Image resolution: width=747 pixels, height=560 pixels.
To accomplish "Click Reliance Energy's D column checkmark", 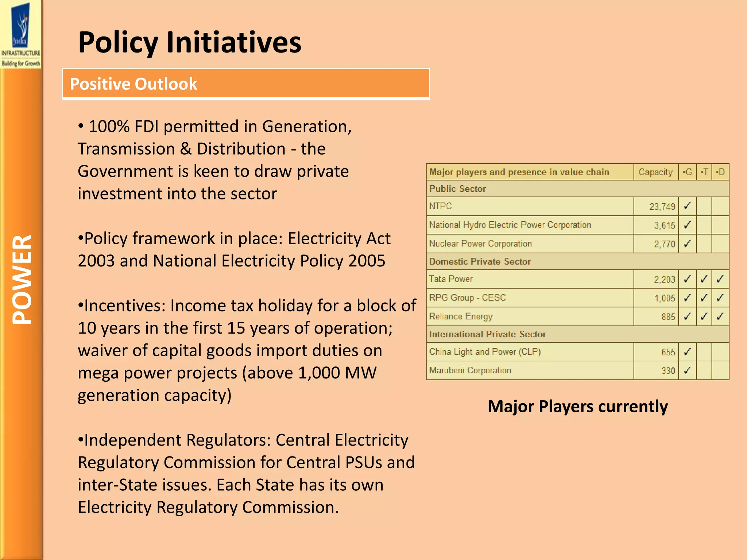I will point(720,316).
